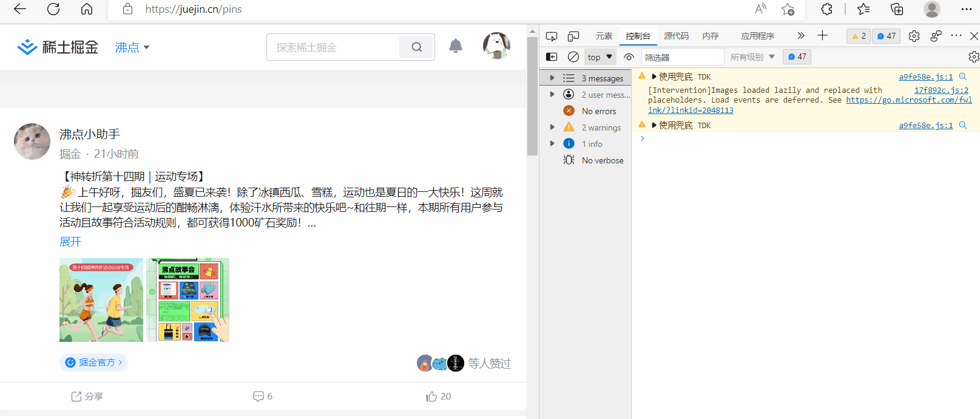This screenshot has height=419, width=980.
Task: Open the 17f892c.js:2 source link
Action: pos(941,90)
